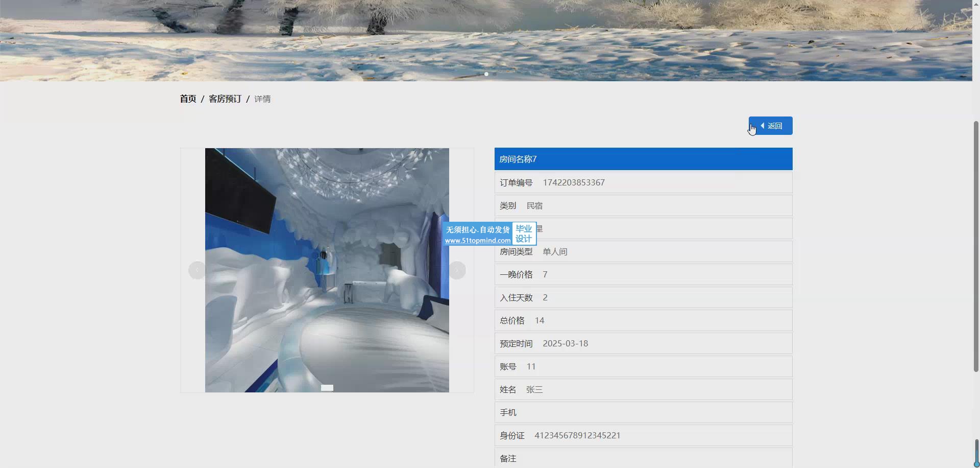Click the 房间类型 单人间 row
980x468 pixels.
point(643,251)
